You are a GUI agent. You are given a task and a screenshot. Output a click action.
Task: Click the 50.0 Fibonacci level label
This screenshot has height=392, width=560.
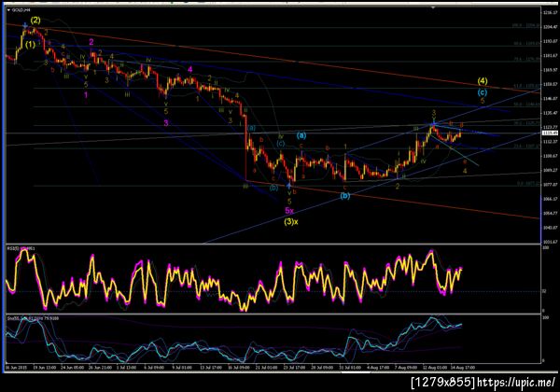tap(527, 105)
